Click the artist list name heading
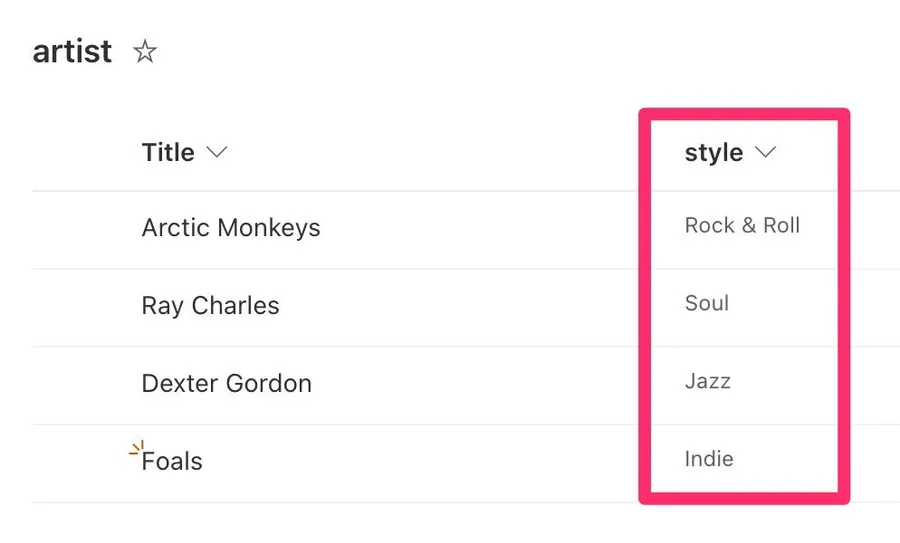 (72, 51)
